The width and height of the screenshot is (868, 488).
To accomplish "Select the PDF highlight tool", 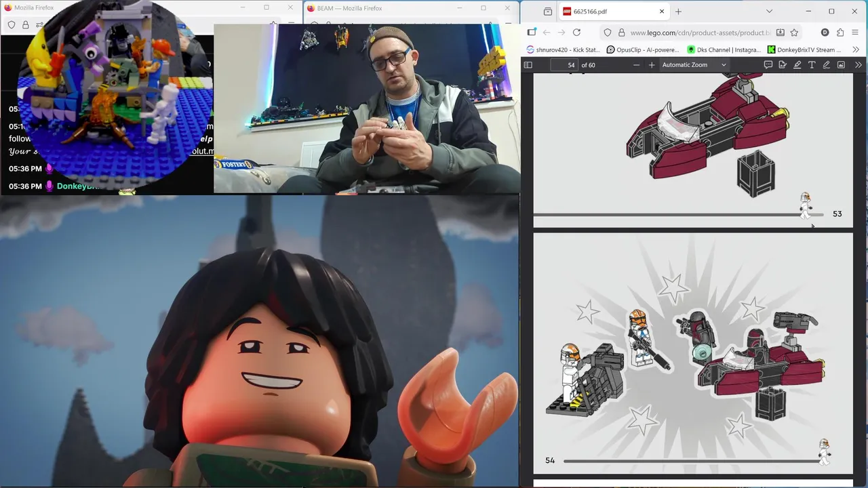I will click(x=797, y=65).
